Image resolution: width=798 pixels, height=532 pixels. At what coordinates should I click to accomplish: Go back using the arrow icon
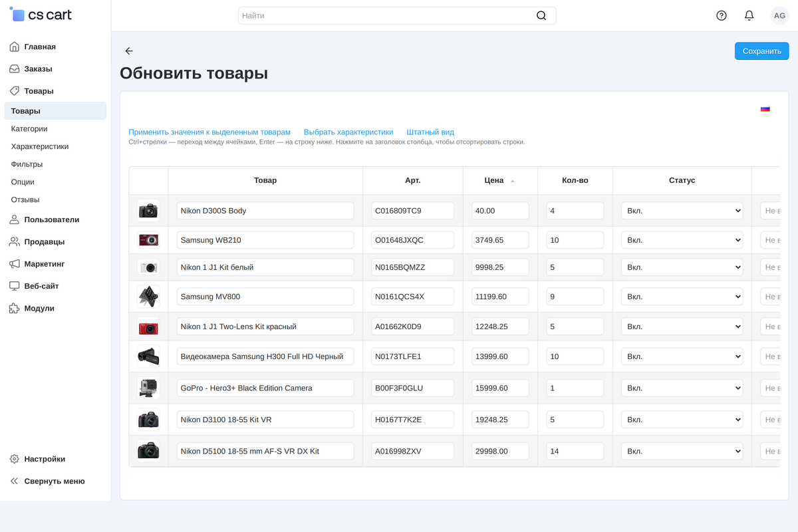[129, 51]
